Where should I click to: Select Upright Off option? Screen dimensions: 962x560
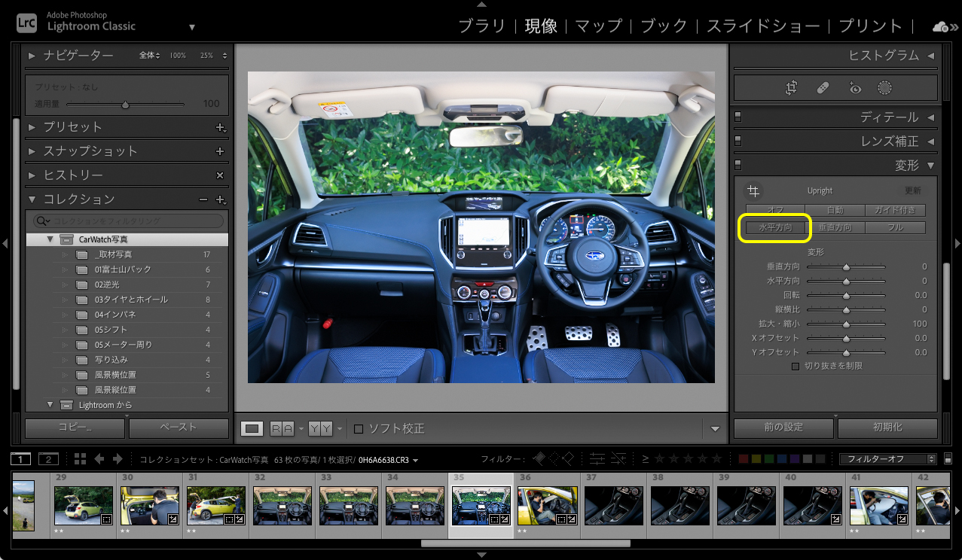click(775, 211)
